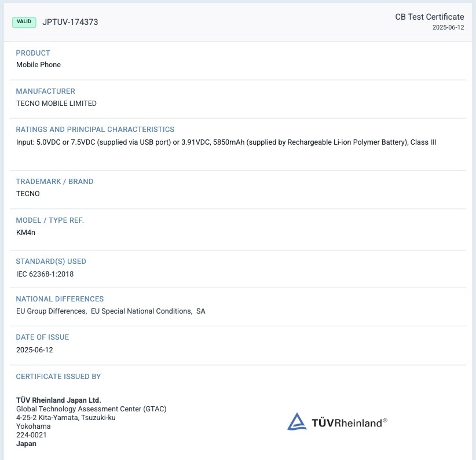Image resolution: width=476 pixels, height=460 pixels.
Task: Click the Input 5.0VDC ratings description
Action: point(226,142)
